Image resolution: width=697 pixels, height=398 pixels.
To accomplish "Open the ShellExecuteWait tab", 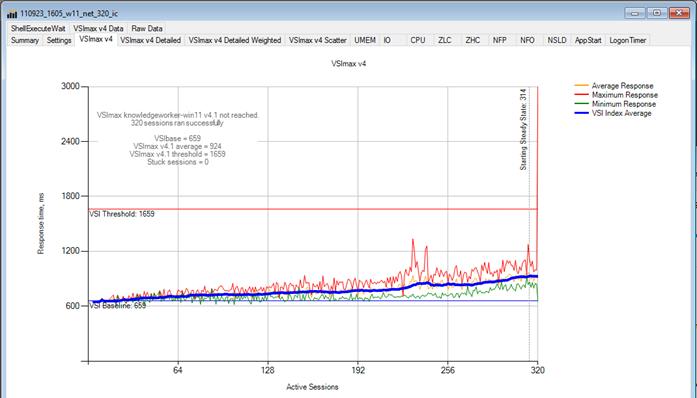I will (38, 28).
